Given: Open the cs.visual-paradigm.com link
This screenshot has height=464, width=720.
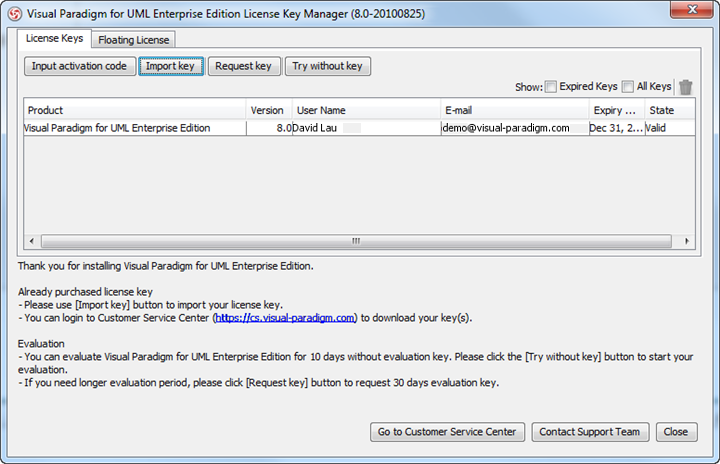Looking at the screenshot, I should coord(285,318).
